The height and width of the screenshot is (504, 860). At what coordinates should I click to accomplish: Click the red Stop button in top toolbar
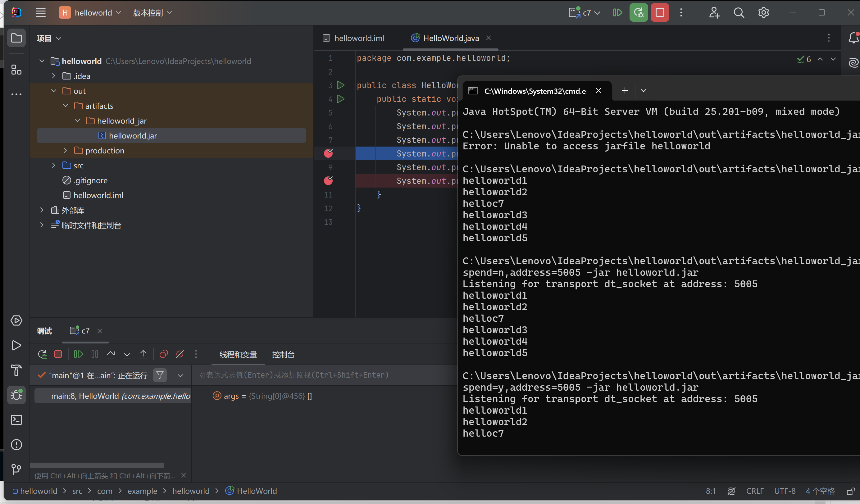(x=660, y=13)
